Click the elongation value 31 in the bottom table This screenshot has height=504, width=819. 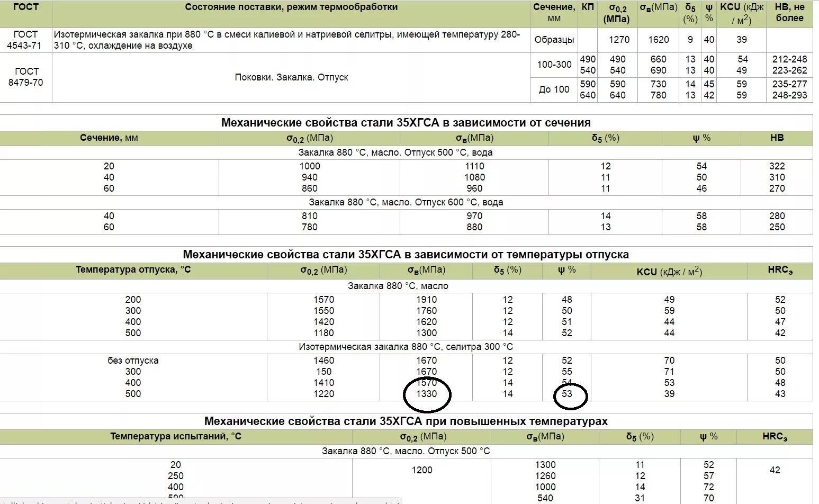coord(640,498)
